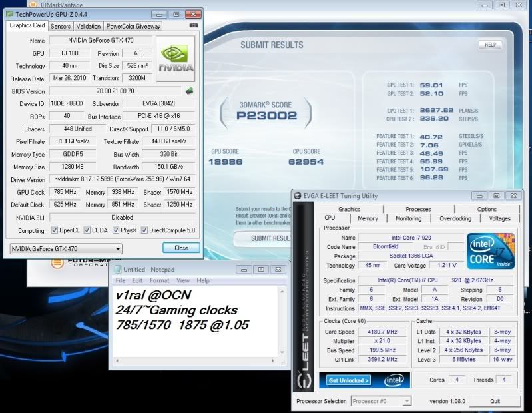Open the NVIDIA GeForce GTX 470 dropdown

coord(66,248)
